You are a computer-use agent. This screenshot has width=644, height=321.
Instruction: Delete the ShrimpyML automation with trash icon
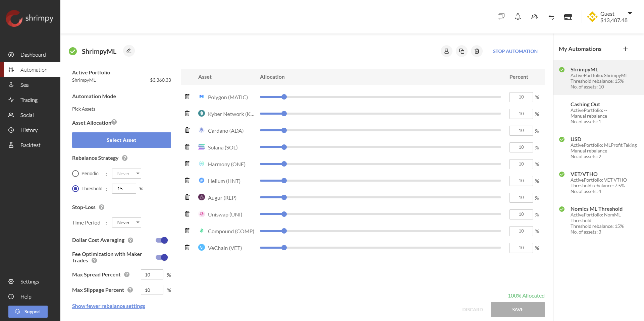(477, 51)
